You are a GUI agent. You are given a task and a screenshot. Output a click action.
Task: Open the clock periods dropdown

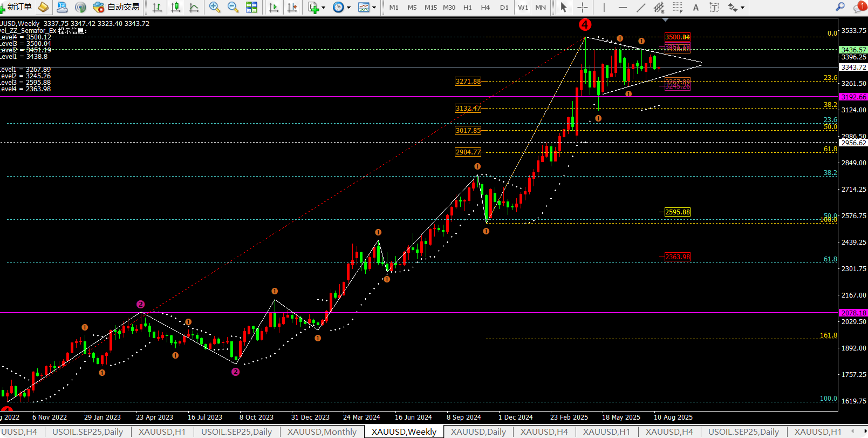(342, 7)
